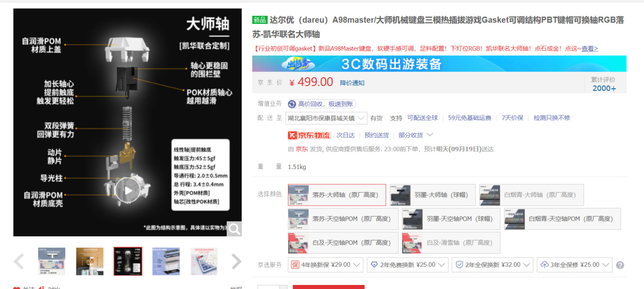Image resolution: width=644 pixels, height=289 pixels.
Task: Click 59元免基础运费 link
Action: [x=470, y=118]
